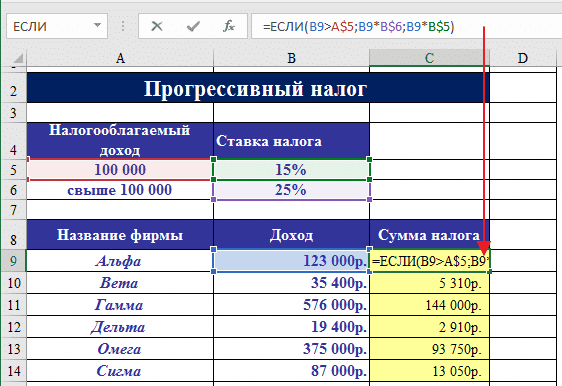The width and height of the screenshot is (562, 386).
Task: Select the 'Бета' company cell
Action: pyautogui.click(x=120, y=283)
